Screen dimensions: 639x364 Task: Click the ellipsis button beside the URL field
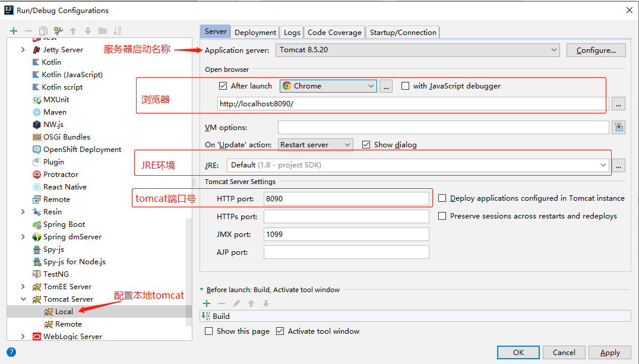[619, 104]
